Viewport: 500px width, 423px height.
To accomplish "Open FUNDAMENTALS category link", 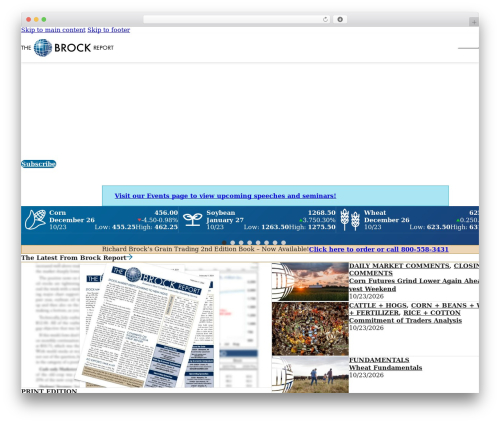I will (x=379, y=360).
